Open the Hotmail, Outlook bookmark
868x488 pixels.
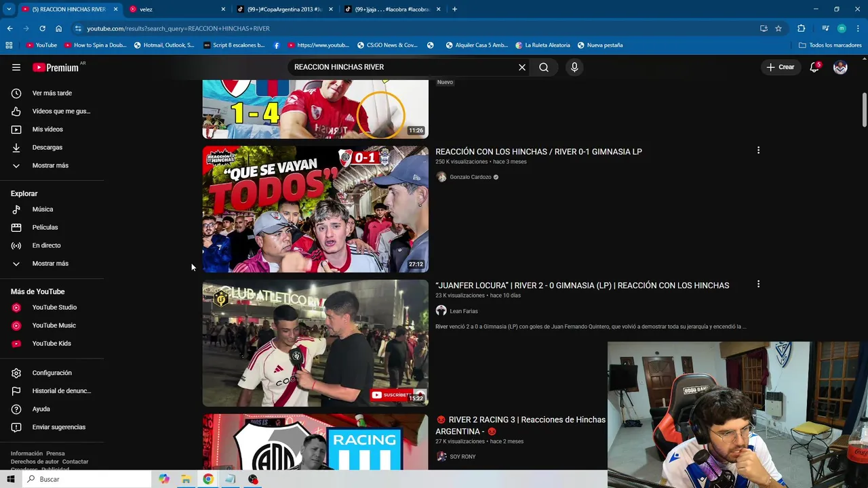pos(164,45)
